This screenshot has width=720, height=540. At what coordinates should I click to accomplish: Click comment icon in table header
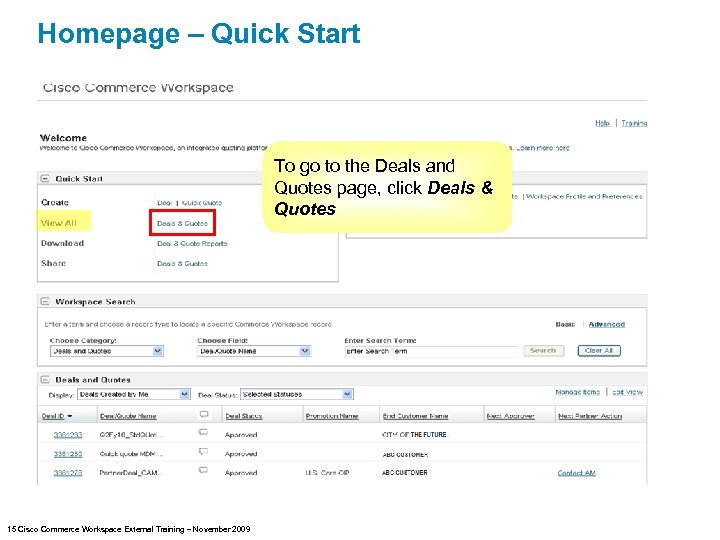tap(204, 415)
